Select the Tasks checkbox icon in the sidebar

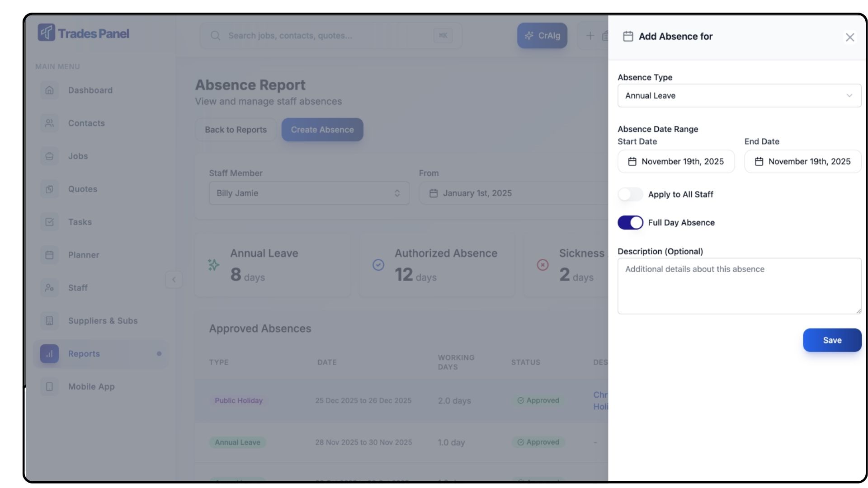(x=49, y=222)
